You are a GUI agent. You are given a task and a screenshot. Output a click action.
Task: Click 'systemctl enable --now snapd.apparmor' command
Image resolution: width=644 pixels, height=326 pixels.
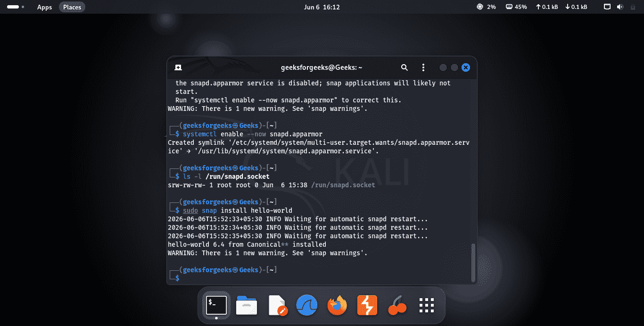(253, 134)
